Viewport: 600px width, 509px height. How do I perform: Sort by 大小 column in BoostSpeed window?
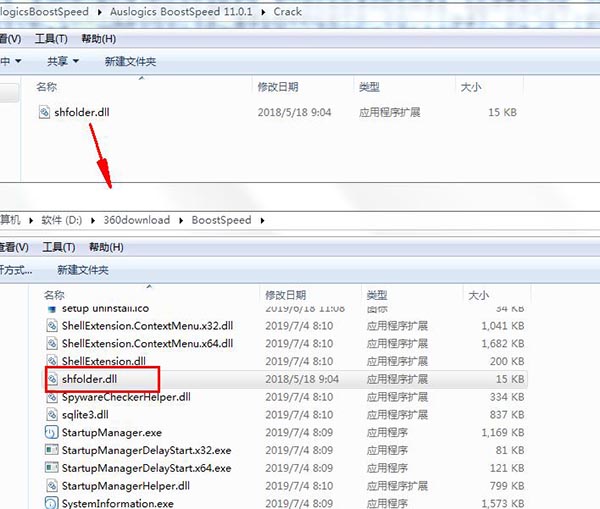point(479,295)
